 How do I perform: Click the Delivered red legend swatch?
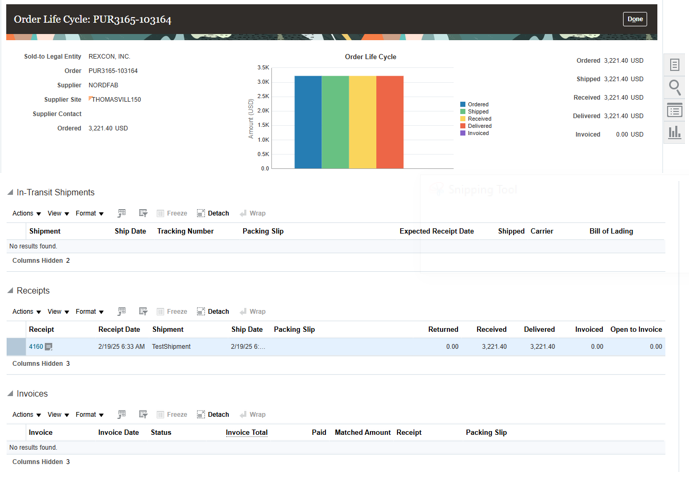click(463, 126)
